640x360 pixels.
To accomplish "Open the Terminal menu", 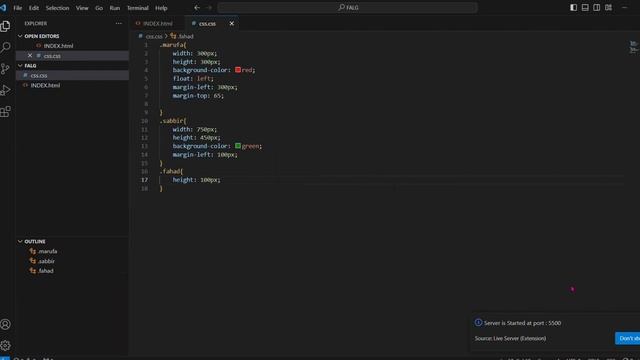I will (138, 8).
